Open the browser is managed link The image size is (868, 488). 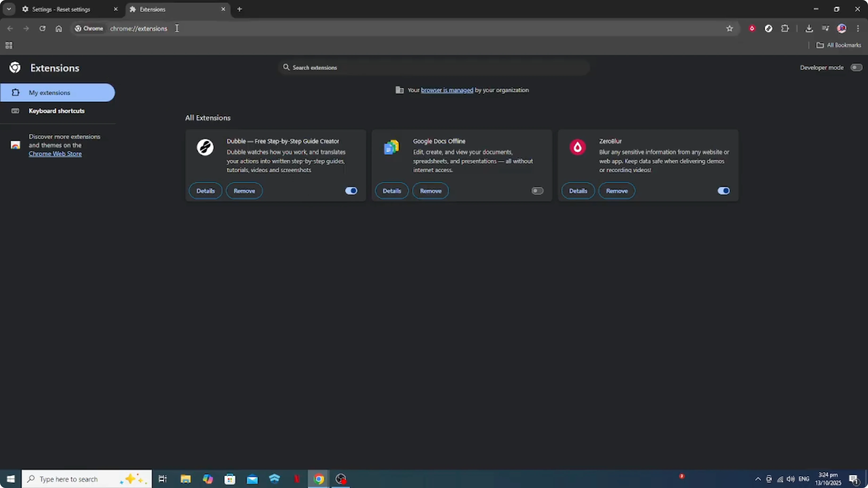click(447, 90)
